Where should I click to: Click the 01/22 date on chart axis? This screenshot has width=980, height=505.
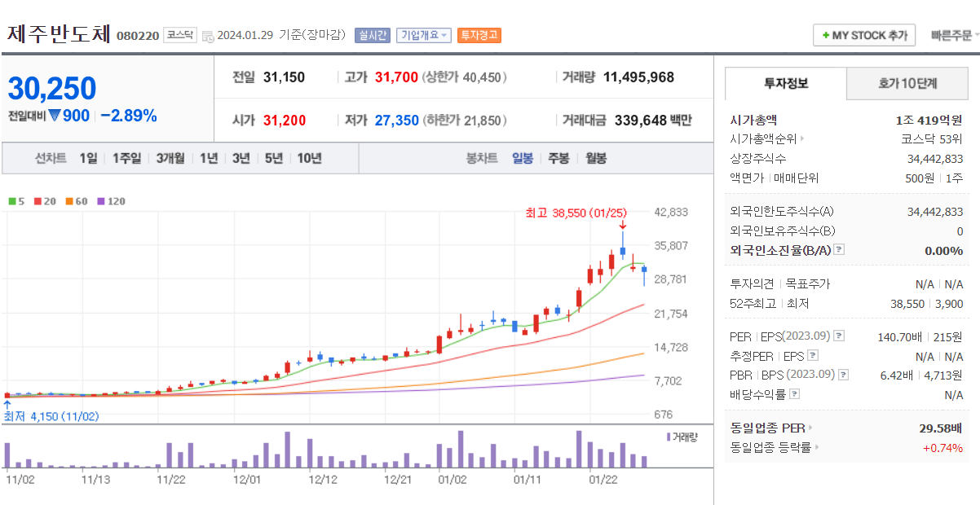603,480
